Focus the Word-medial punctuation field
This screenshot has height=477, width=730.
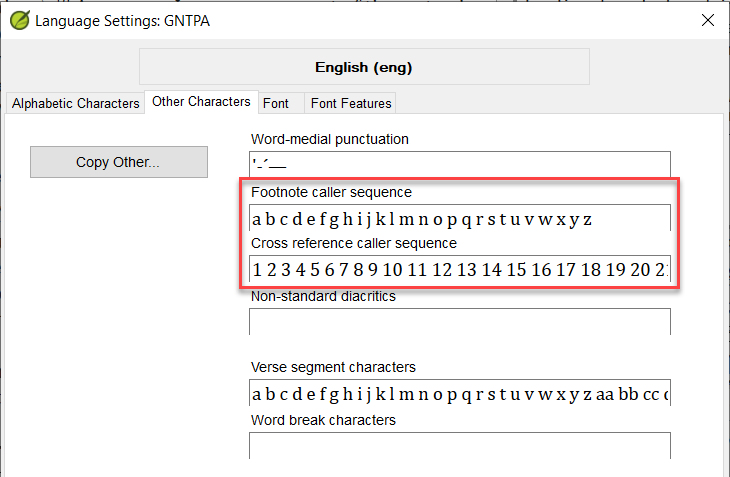(x=460, y=164)
